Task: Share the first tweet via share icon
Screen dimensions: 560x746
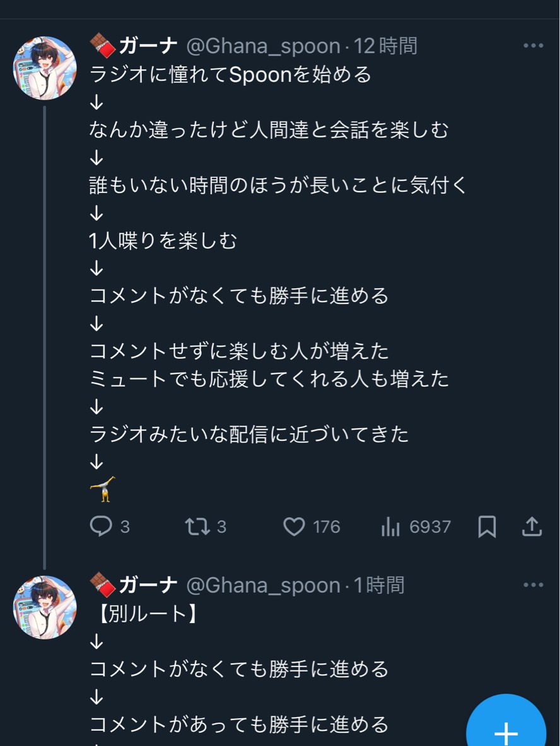Action: [x=532, y=526]
